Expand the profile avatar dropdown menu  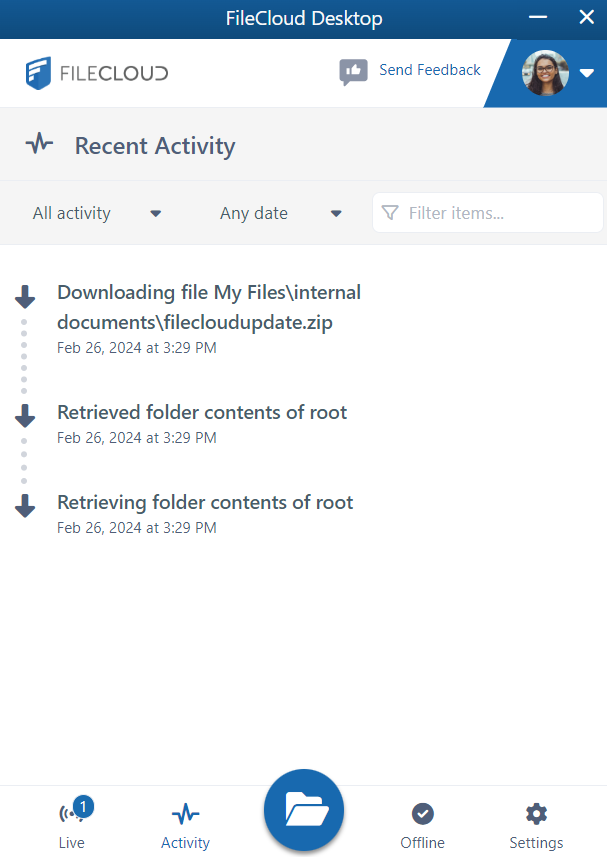coord(586,72)
